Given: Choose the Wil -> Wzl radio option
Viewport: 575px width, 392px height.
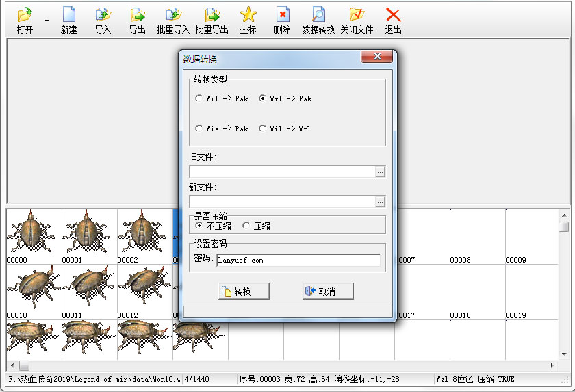Looking at the screenshot, I should point(263,129).
